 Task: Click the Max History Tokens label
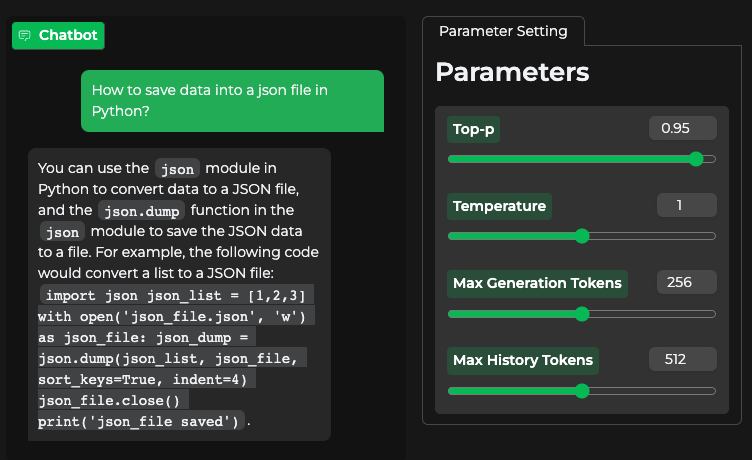click(x=523, y=361)
